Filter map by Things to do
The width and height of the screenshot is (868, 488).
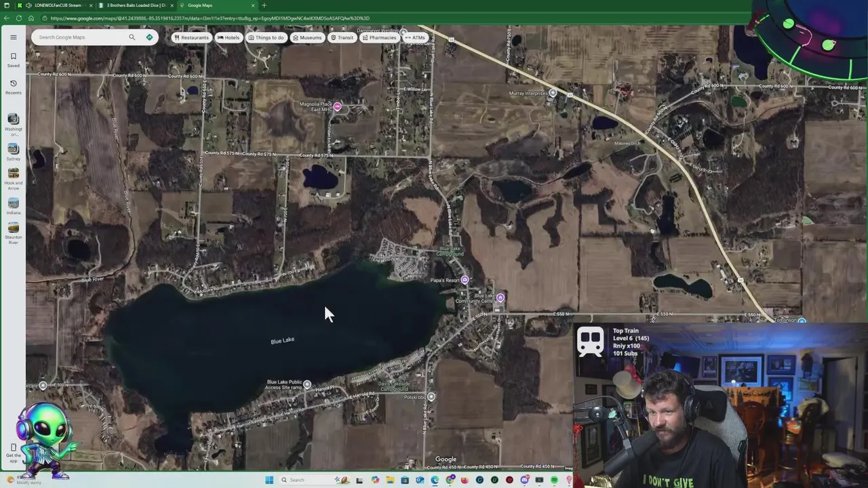(266, 37)
